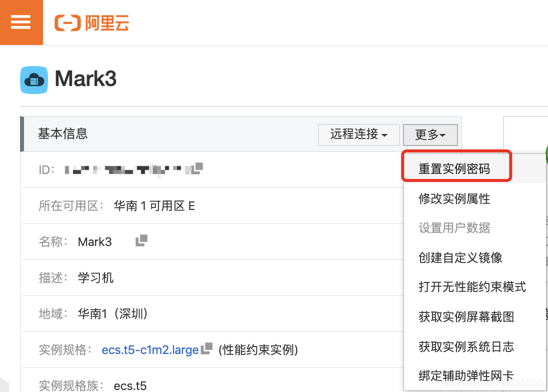The width and height of the screenshot is (548, 392).
Task: Click the Mark3 cloud server icon
Action: click(x=34, y=80)
